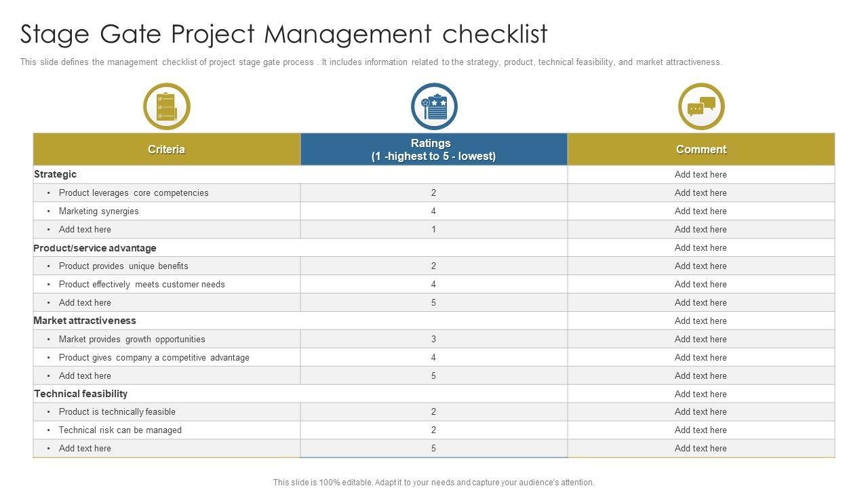The image size is (868, 488).
Task: Select 'Product leverages core competencies' criteria cell
Action: (134, 193)
